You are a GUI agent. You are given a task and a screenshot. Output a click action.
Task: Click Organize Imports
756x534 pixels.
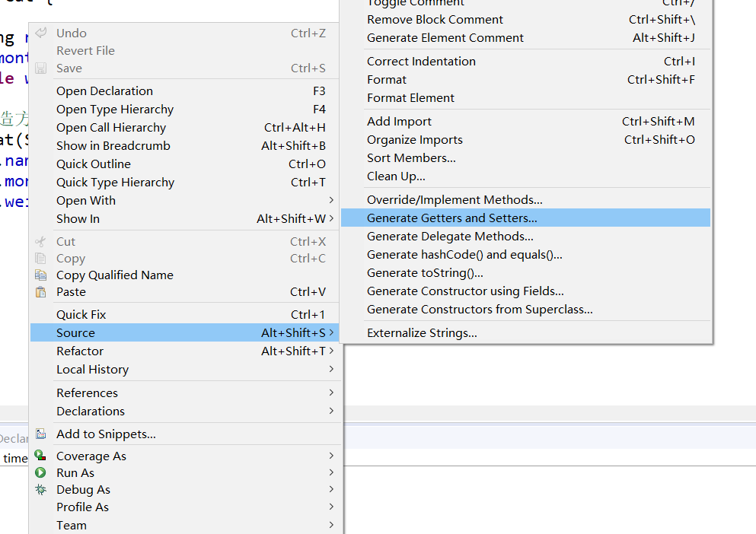pos(414,139)
